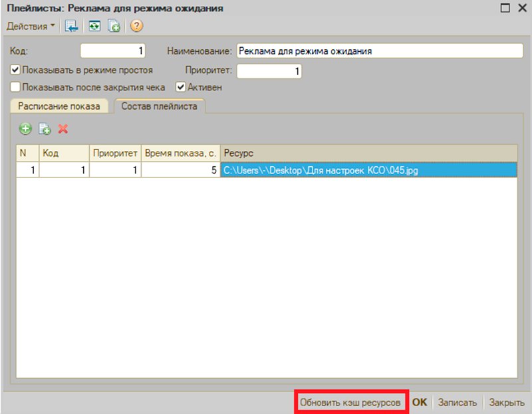Screen dimensions: 532x414
Task: Click the 'Записать' button
Action: (x=458, y=402)
